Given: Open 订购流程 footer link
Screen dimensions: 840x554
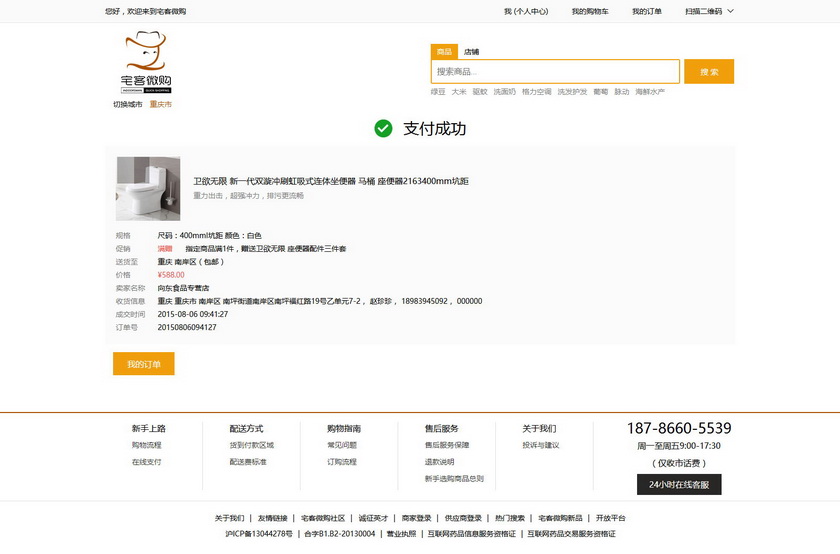Looking at the screenshot, I should pyautogui.click(x=342, y=462).
